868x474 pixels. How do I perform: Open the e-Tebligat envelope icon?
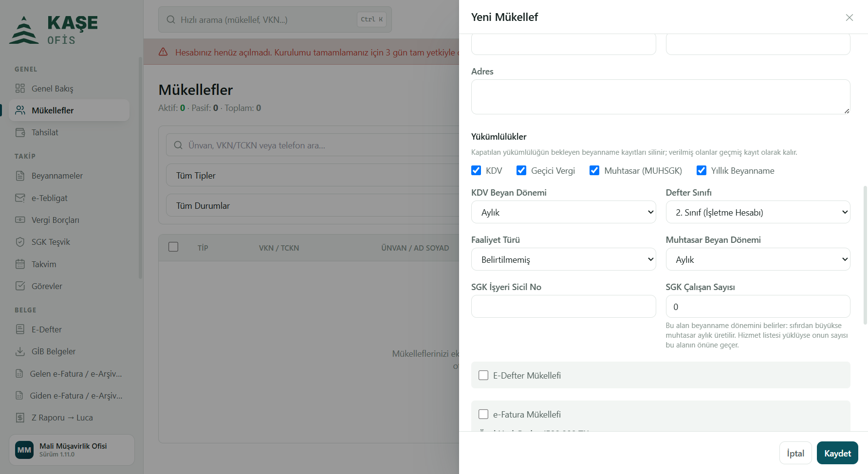coord(20,198)
